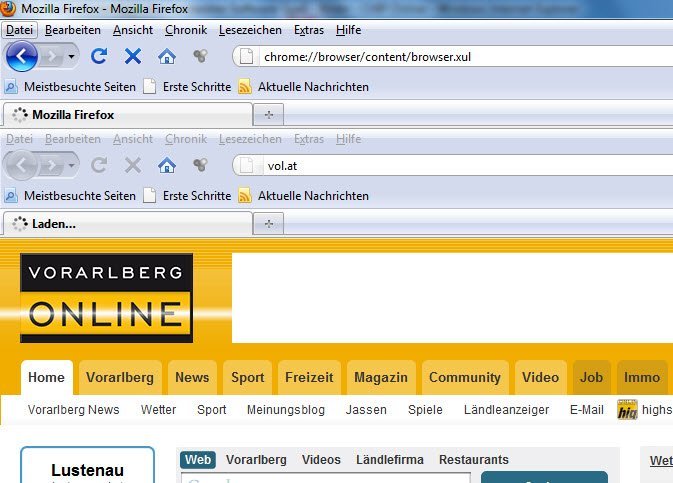Switch to the Freizeit navigation tab
Image resolution: width=673 pixels, height=483 pixels.
click(x=309, y=377)
